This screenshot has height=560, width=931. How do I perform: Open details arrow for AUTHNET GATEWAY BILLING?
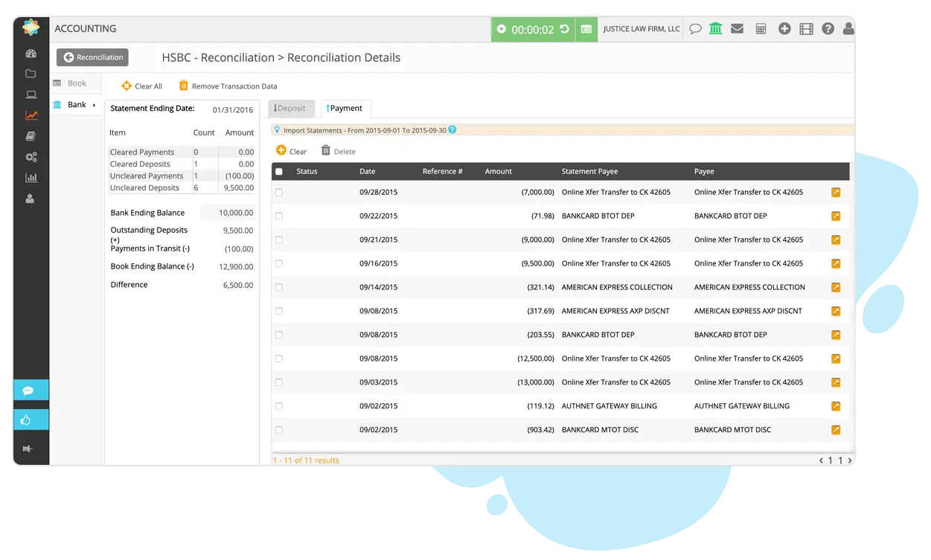point(836,406)
